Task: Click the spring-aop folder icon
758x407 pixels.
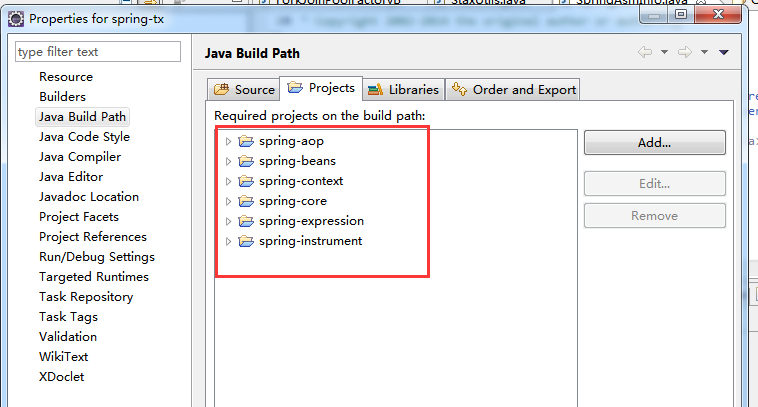Action: pyautogui.click(x=246, y=141)
